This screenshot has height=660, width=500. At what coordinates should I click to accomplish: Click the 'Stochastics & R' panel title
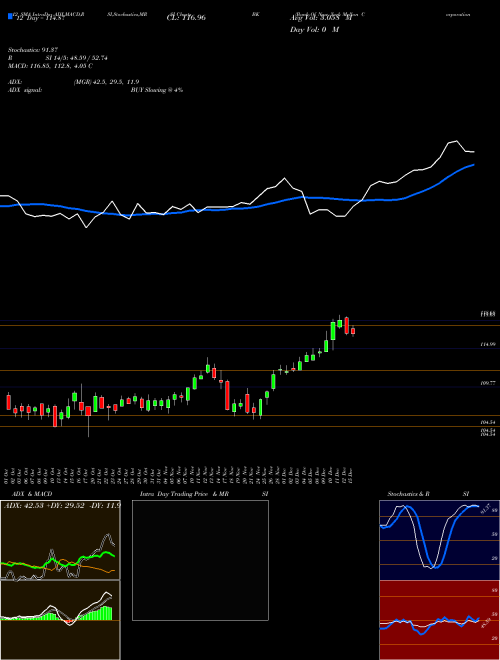coord(408,494)
